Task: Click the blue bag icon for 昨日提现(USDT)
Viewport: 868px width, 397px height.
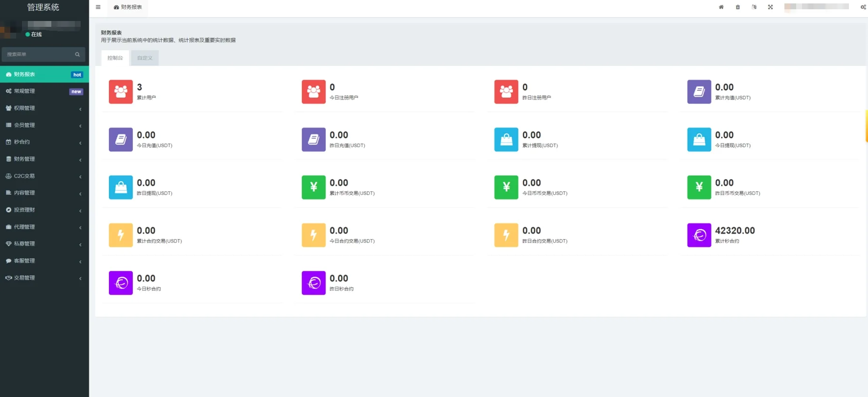Action: tap(121, 188)
